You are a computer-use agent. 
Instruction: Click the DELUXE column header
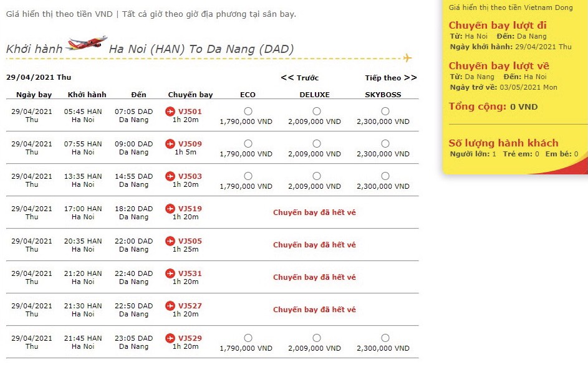pos(315,95)
